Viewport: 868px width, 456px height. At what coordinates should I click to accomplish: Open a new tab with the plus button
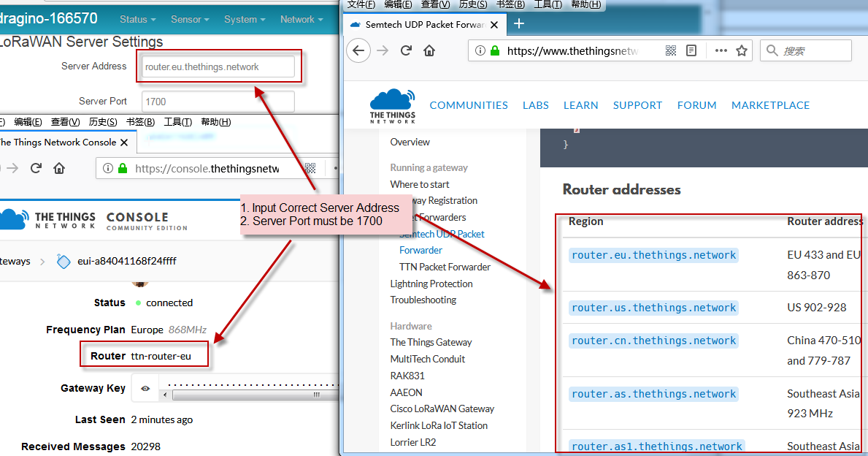(x=519, y=24)
